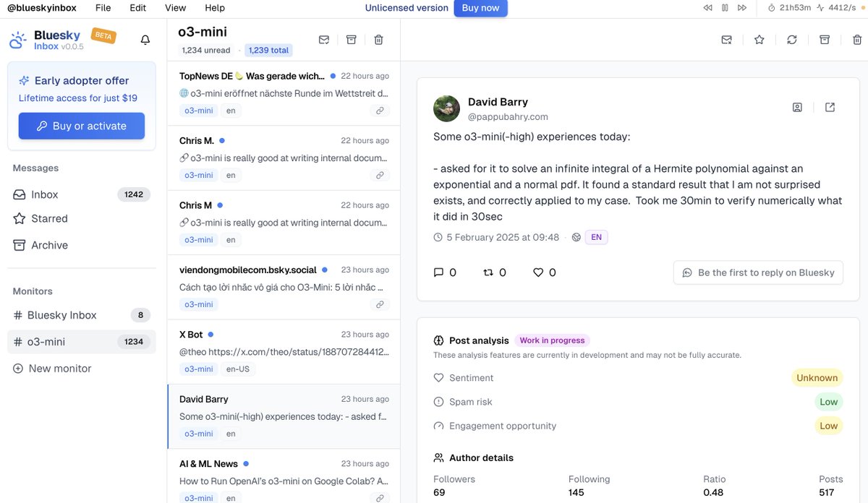The width and height of the screenshot is (868, 503).
Task: Click the Buy now button
Action: coord(480,8)
